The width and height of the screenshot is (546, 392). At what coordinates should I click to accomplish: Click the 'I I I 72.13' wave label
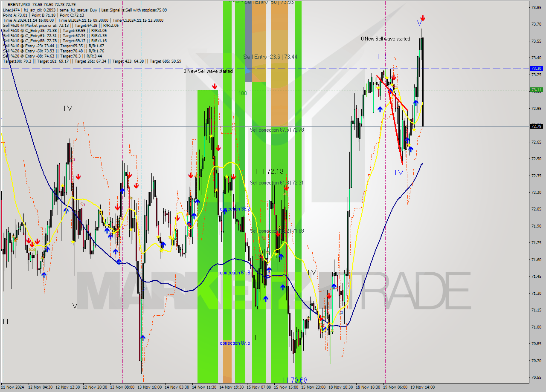click(x=269, y=171)
